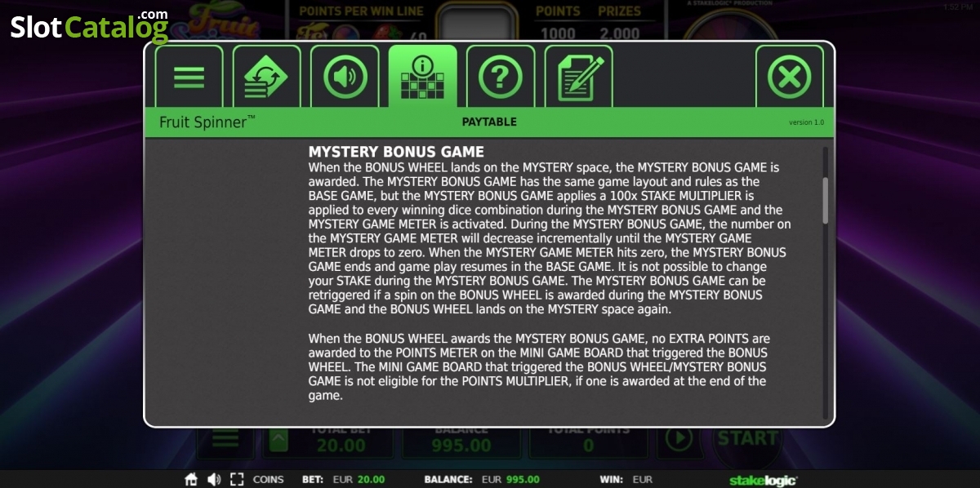Click the TOTAL BET 20.00 field
Viewport: 980px width, 488px height.
pyautogui.click(x=341, y=441)
